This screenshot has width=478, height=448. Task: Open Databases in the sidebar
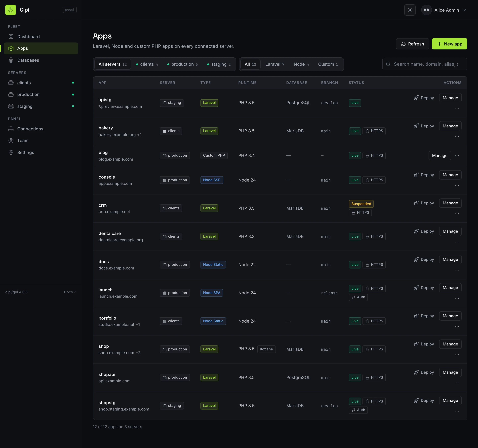click(41, 60)
